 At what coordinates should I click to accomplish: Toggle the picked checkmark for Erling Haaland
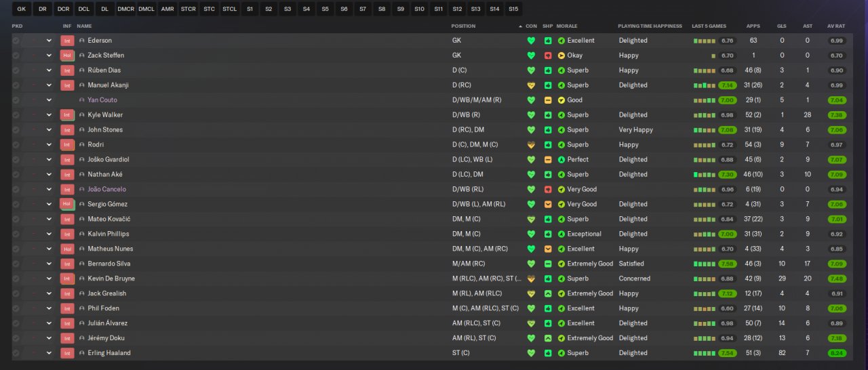[x=16, y=354]
